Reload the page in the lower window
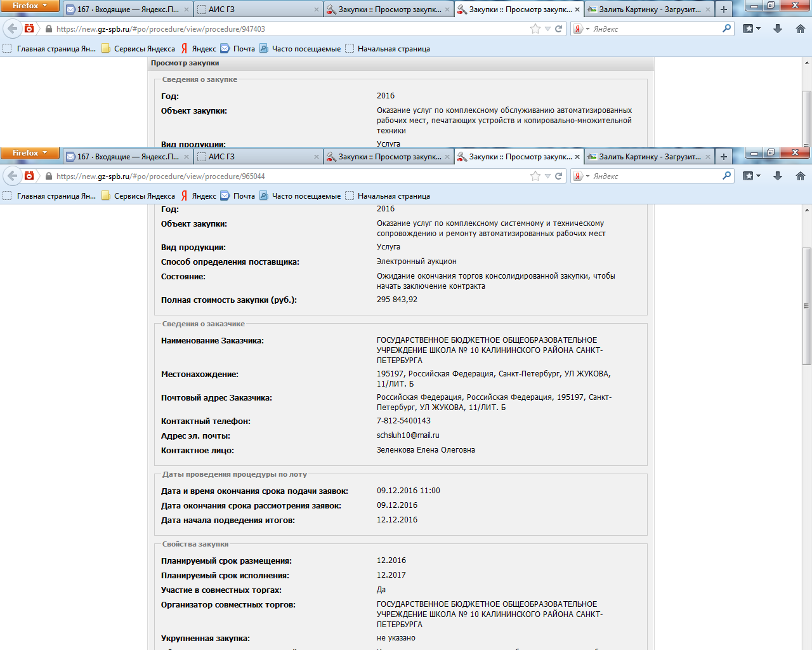The image size is (812, 650). click(559, 176)
